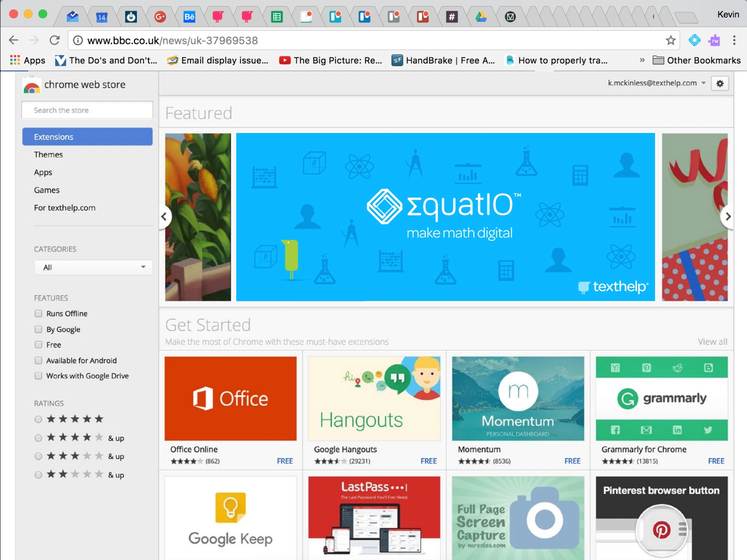
Task: Choose the three stars & up rating
Action: [38, 456]
